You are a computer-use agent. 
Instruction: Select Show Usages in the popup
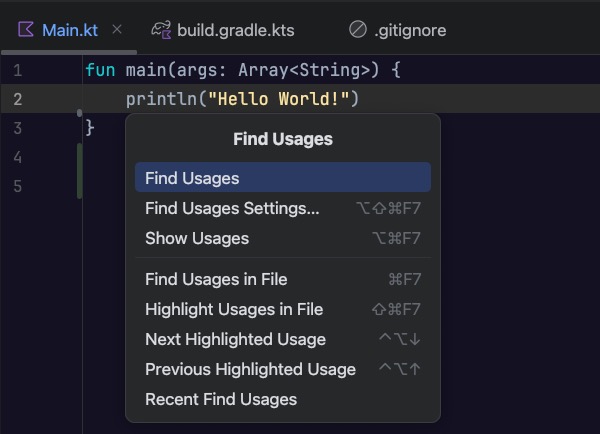(x=197, y=238)
